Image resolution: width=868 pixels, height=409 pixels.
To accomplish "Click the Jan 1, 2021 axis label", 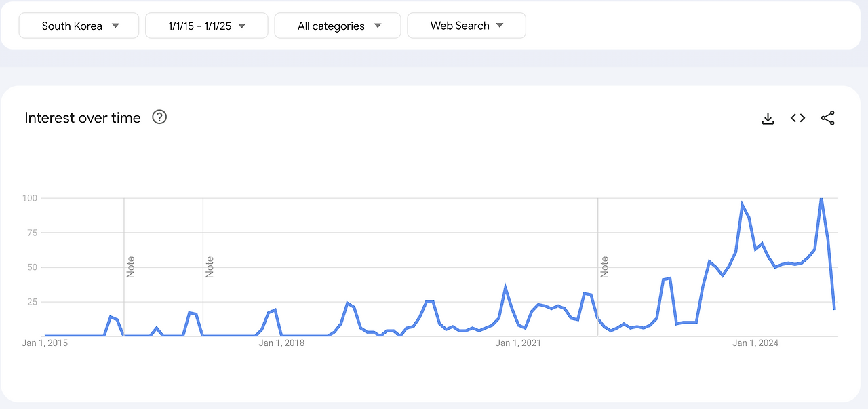I will pos(518,343).
